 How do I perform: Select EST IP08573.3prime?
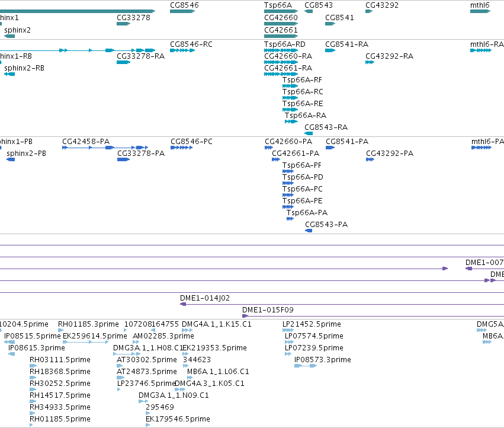click(306, 366)
